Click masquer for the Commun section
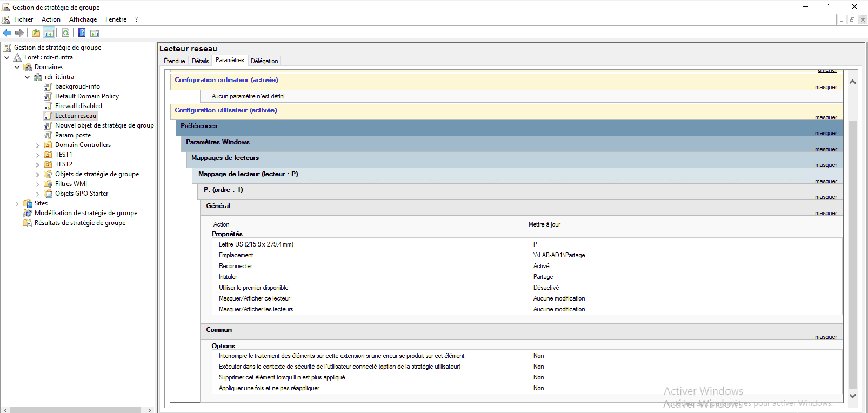The height and width of the screenshot is (413, 868). (826, 337)
